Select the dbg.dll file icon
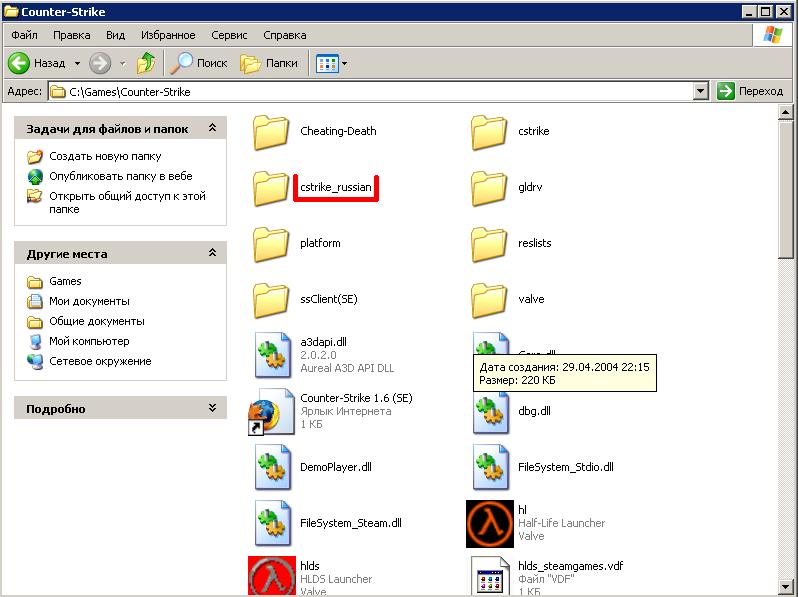Viewport: 798px width, 597px height. [491, 412]
